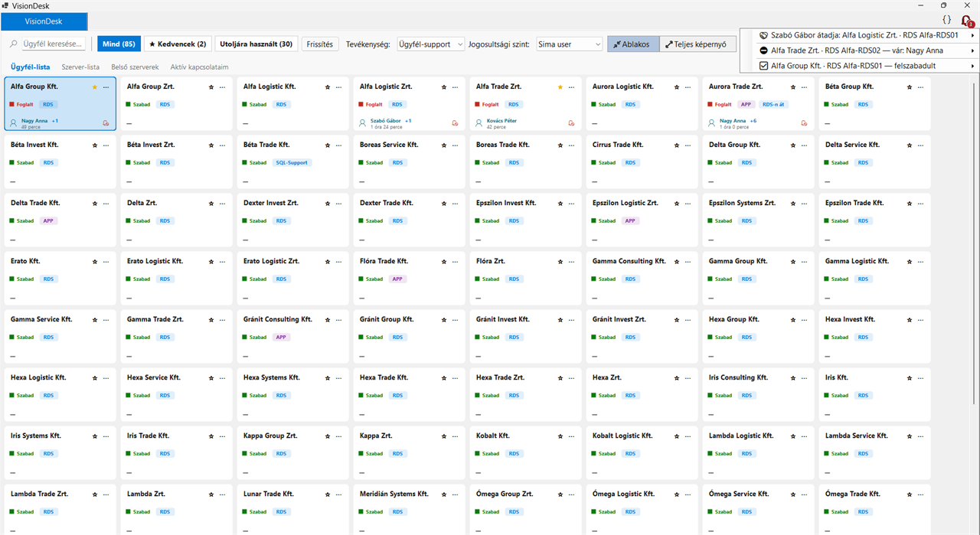
Task: Open the Tevékenység Ügyfél-support dropdown
Action: pos(430,44)
